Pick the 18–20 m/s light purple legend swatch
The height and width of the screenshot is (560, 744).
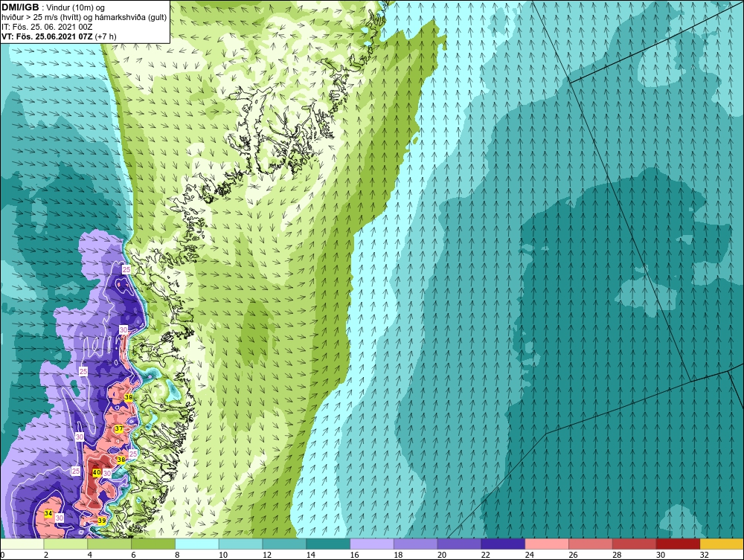[416, 544]
